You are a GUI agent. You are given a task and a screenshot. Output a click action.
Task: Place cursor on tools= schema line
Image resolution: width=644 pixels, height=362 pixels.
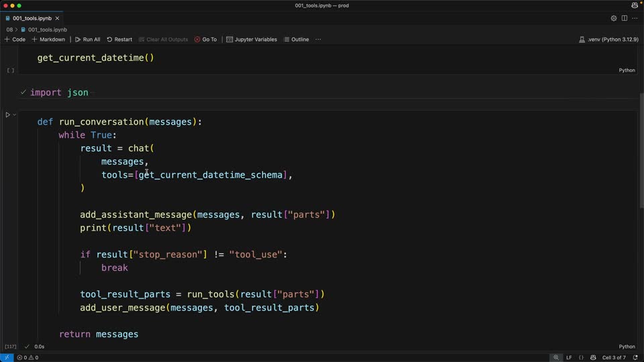coord(197,175)
